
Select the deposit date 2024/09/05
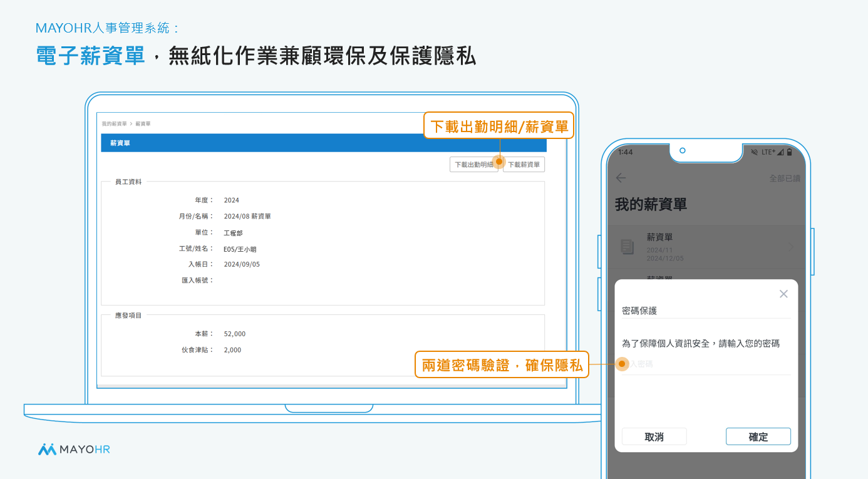coord(242,265)
